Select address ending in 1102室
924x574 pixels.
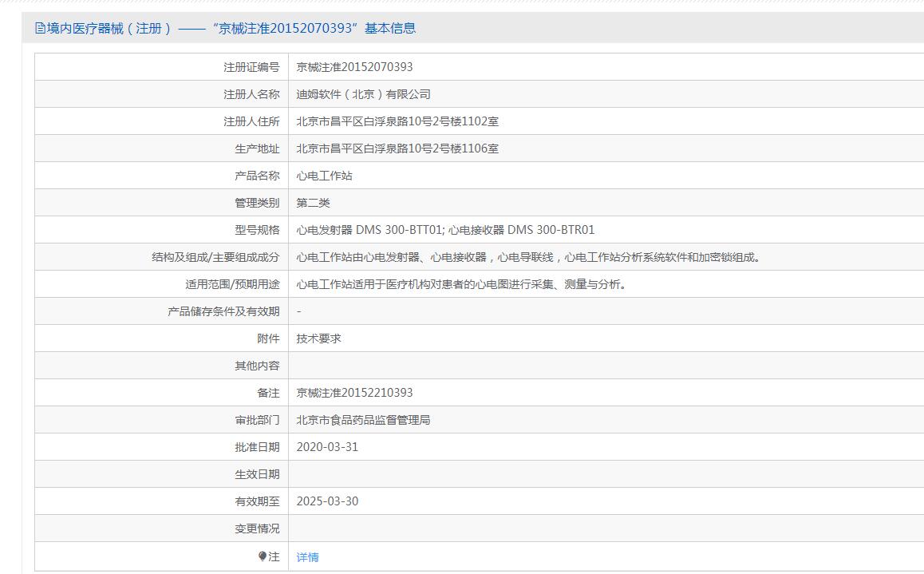[x=398, y=121]
